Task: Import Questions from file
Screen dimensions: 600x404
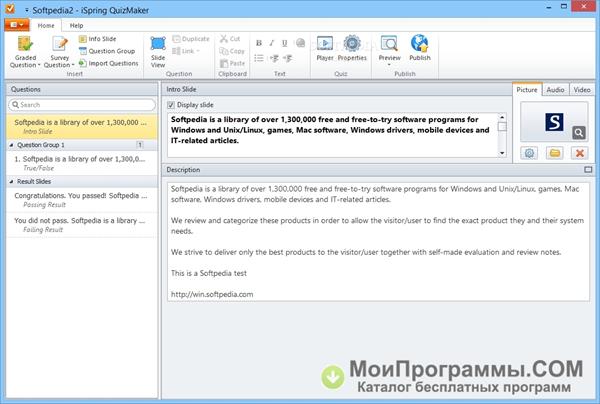Action: click(x=108, y=63)
